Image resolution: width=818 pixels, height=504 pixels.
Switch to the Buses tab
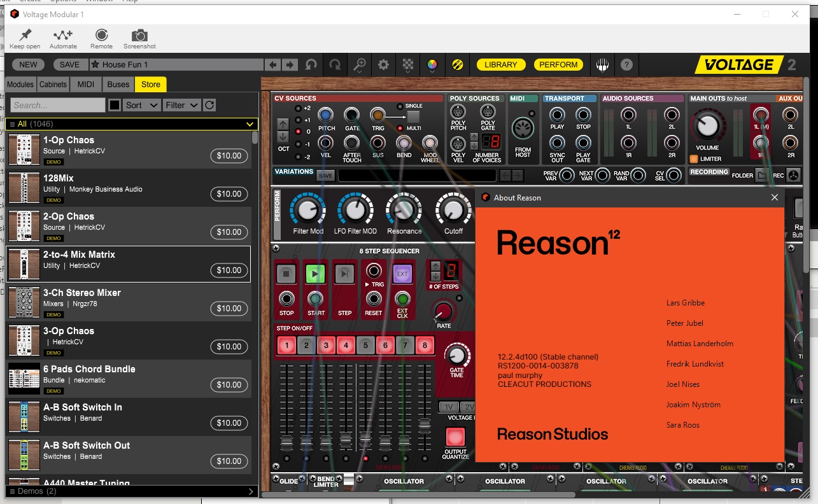[x=118, y=84]
